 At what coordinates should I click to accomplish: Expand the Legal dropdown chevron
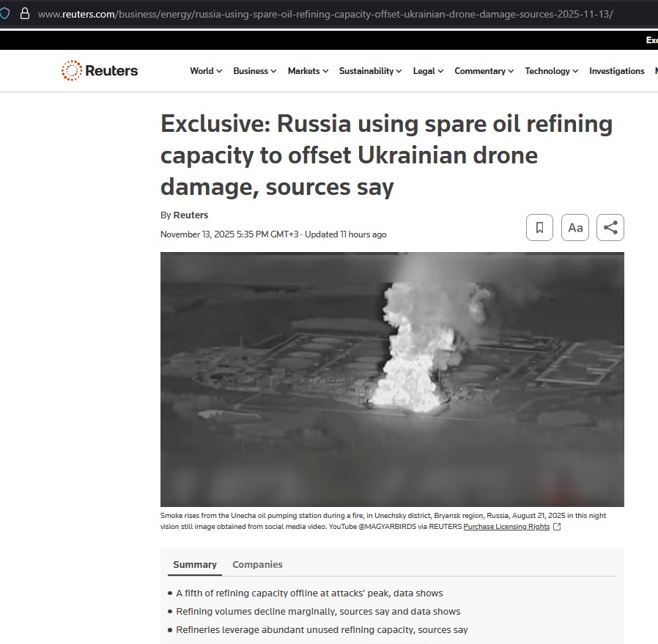coord(440,71)
